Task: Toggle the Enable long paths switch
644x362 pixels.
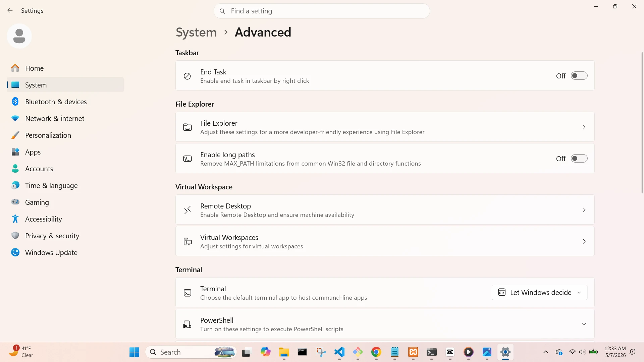Action: pos(579,159)
